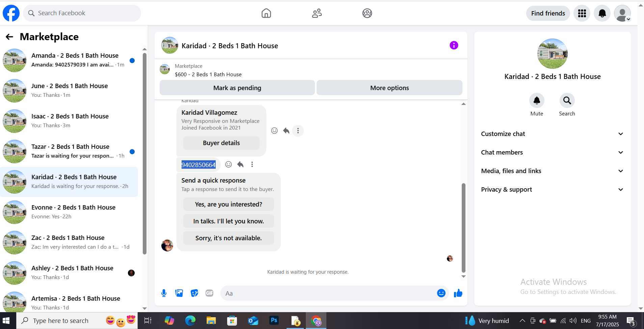Open Microsoft Edge from the taskbar
This screenshot has height=329, width=644.
pyautogui.click(x=190, y=321)
